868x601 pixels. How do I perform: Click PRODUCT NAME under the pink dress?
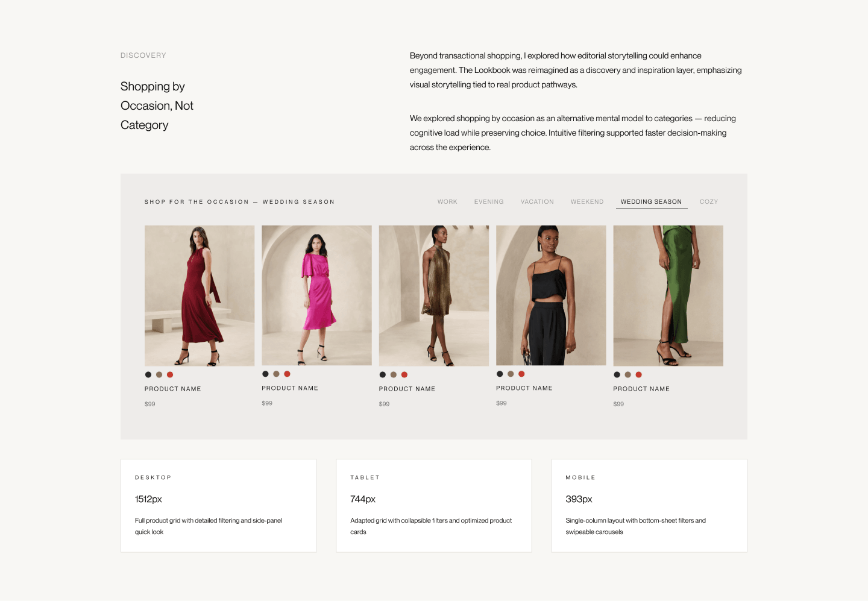coord(290,388)
